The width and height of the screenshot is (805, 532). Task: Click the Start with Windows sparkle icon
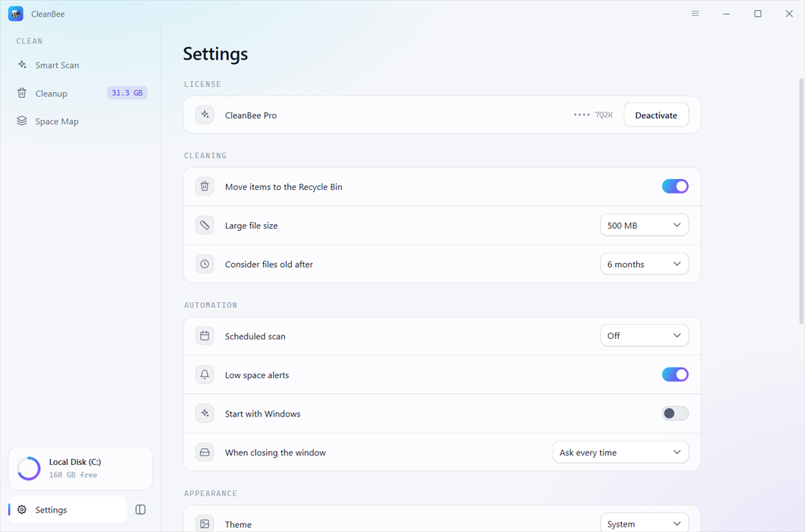(x=205, y=414)
